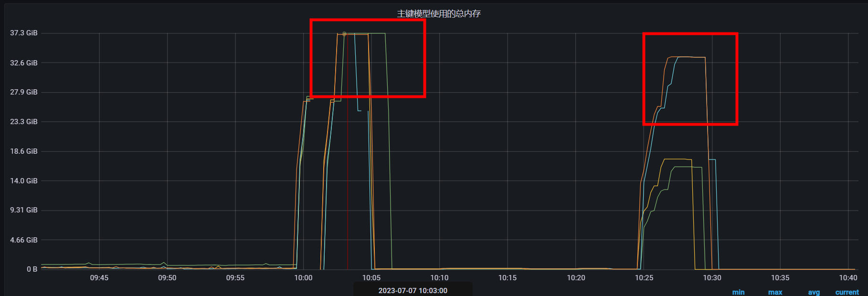The height and width of the screenshot is (296, 868).
Task: Click the 10:40 time axis label
Action: 848,277
